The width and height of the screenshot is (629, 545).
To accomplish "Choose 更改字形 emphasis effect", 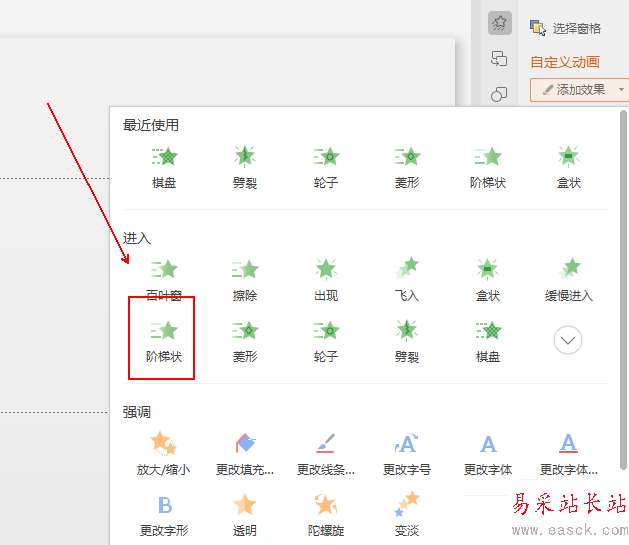I will click(164, 517).
